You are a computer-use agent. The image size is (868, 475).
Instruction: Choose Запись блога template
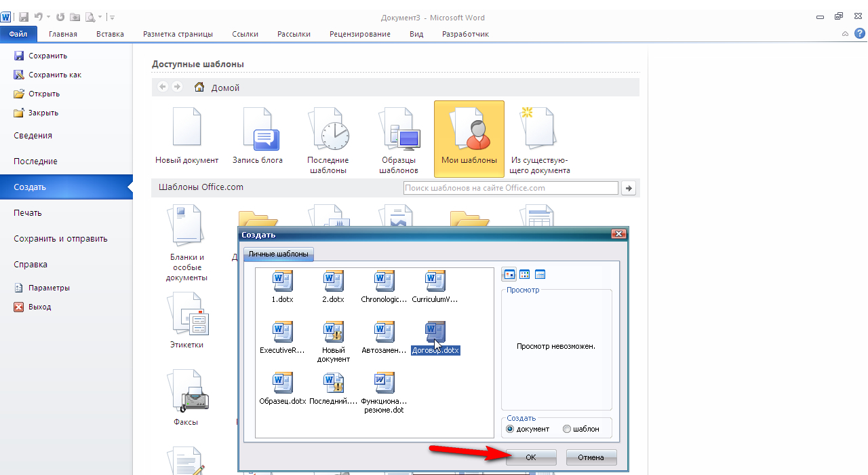[258, 136]
